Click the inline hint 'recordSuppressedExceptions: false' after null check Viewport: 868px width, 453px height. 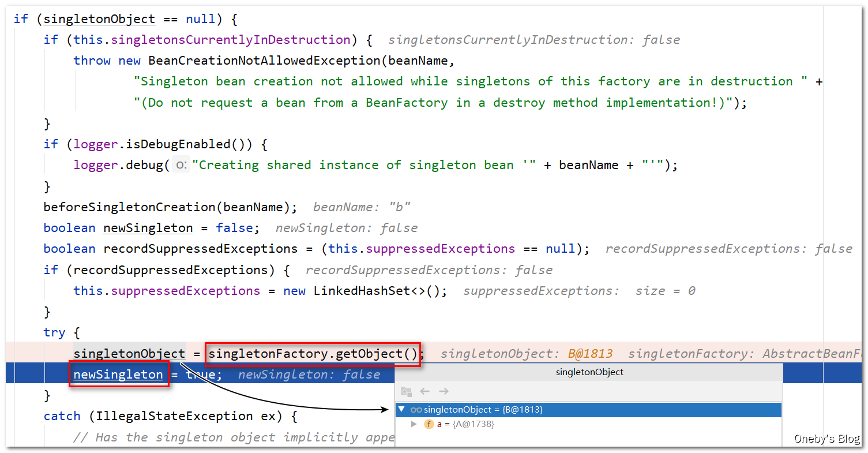[728, 249]
